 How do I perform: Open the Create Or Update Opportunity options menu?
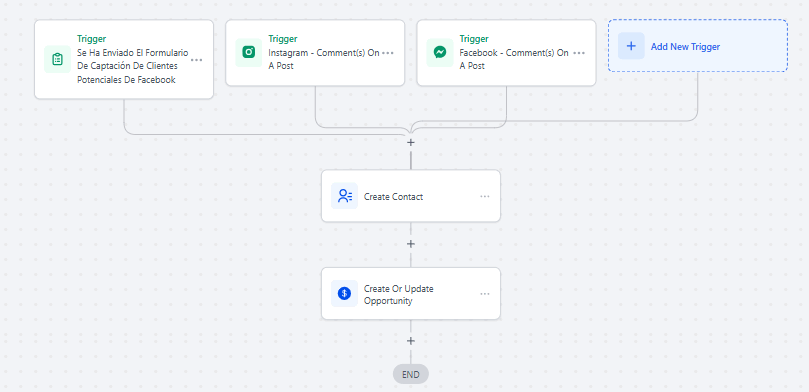[484, 293]
